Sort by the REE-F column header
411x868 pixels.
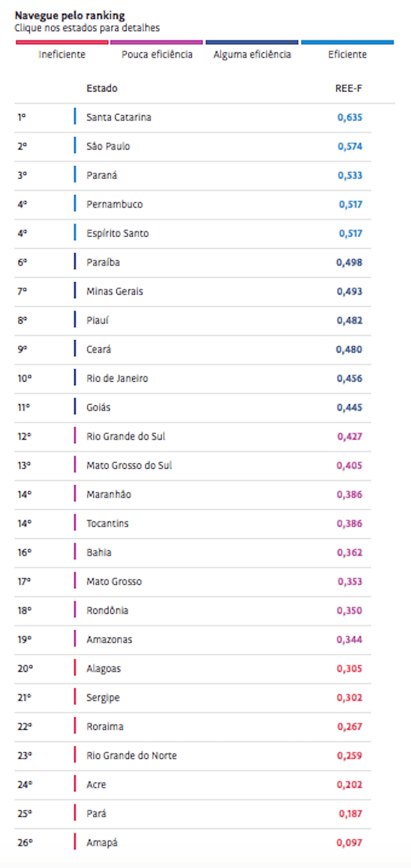tap(349, 88)
